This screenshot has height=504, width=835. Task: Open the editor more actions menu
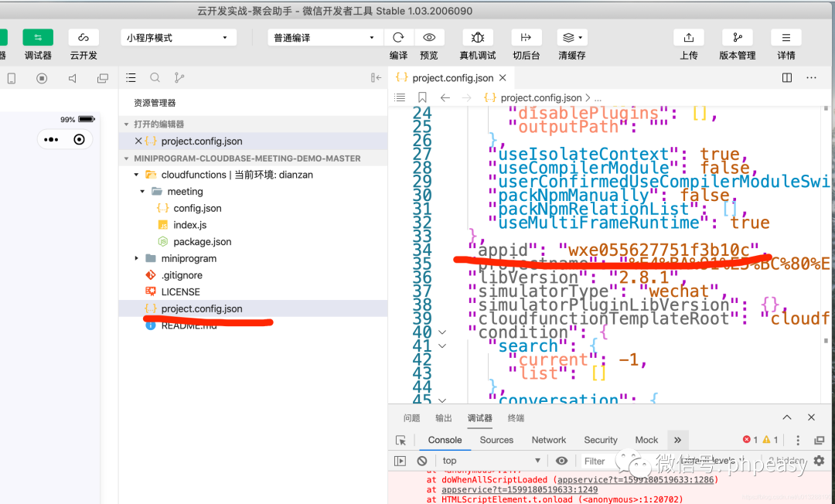tap(811, 78)
